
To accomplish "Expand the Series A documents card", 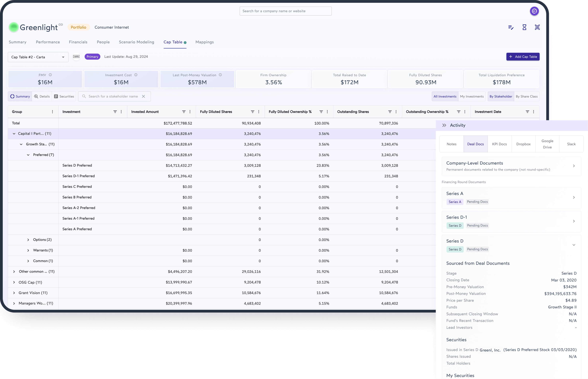I will pos(574,198).
